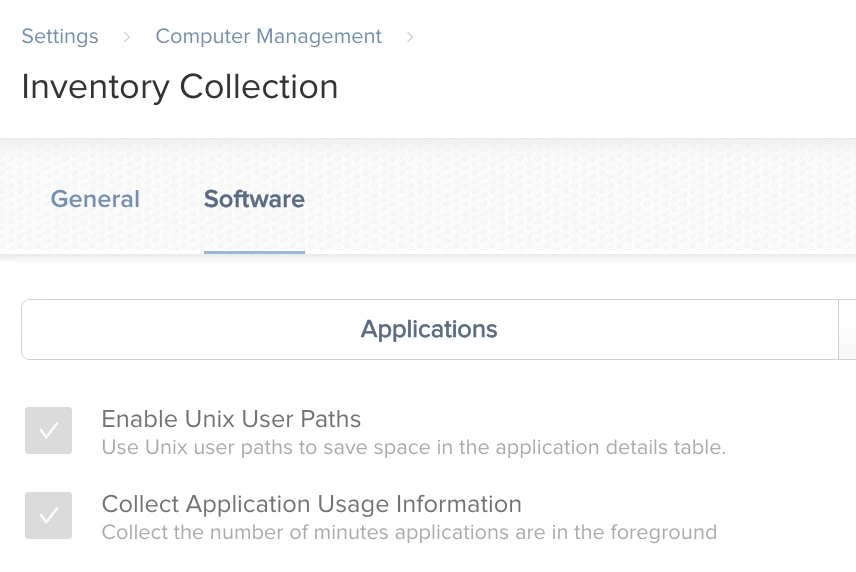856x572 pixels.
Task: Click the Collect Application Usage Information label
Action: (312, 504)
